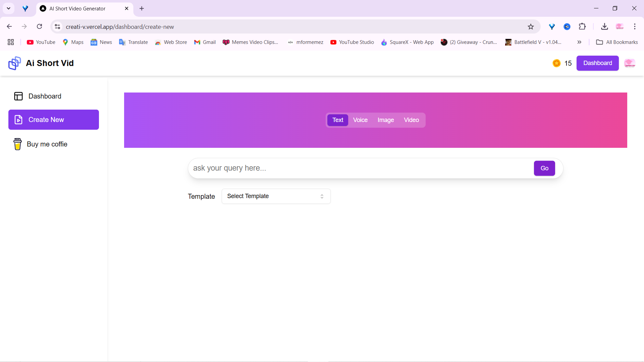Screen dimensions: 644x362
Task: Open the Chrome three-dot menu
Action: [x=635, y=27]
